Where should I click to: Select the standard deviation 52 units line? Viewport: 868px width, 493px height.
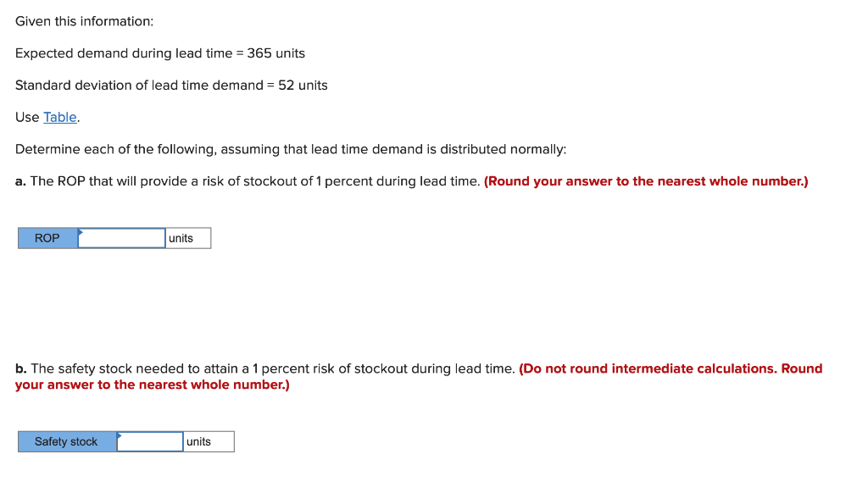[x=170, y=85]
